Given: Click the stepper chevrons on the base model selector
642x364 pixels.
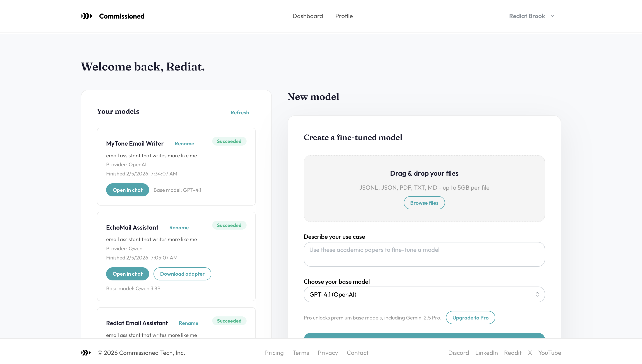Looking at the screenshot, I should coord(537,294).
